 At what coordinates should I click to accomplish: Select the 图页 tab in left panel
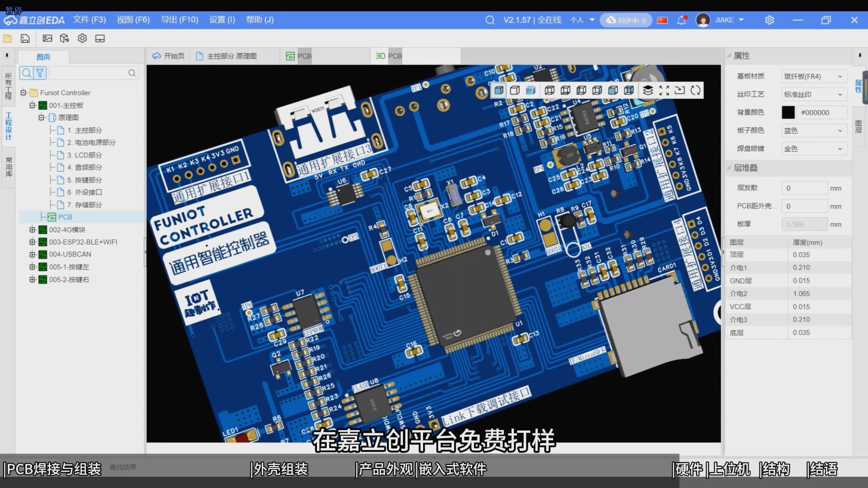click(x=43, y=57)
